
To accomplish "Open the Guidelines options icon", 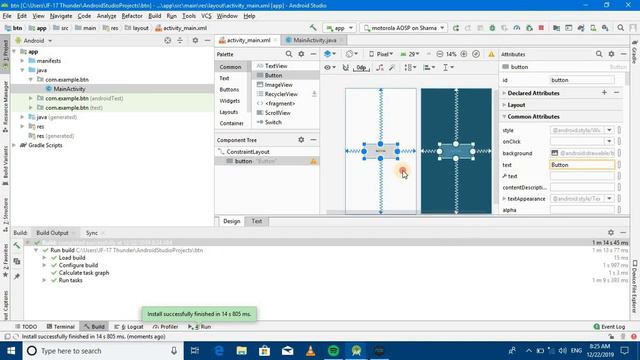I will click(448, 67).
